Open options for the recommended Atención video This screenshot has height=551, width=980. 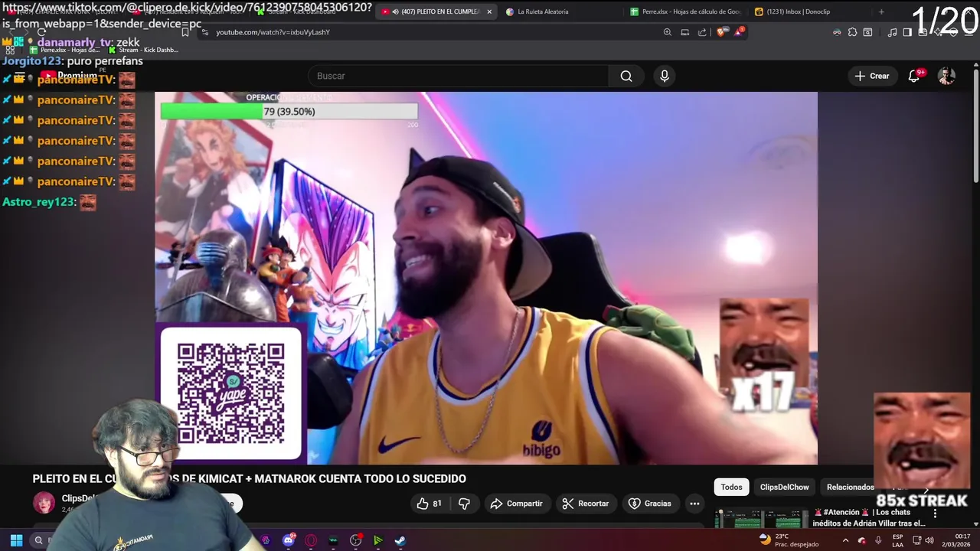935,514
